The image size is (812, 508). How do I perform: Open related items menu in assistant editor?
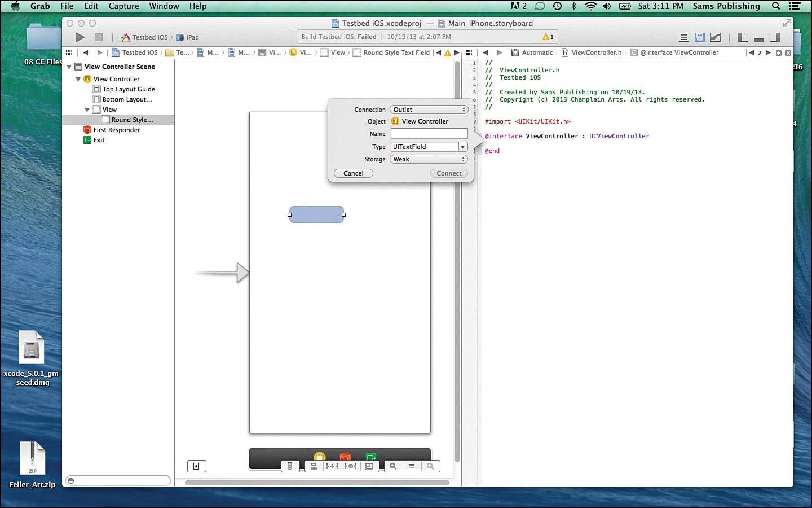[469, 52]
